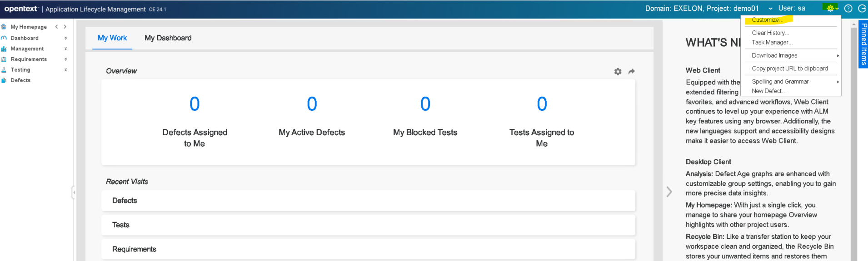This screenshot has width=868, height=261.
Task: Switch to the My Dashboard tab
Action: 168,38
